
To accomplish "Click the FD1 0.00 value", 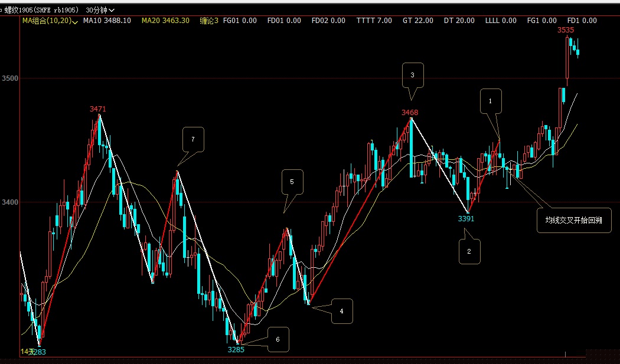I will (x=582, y=21).
